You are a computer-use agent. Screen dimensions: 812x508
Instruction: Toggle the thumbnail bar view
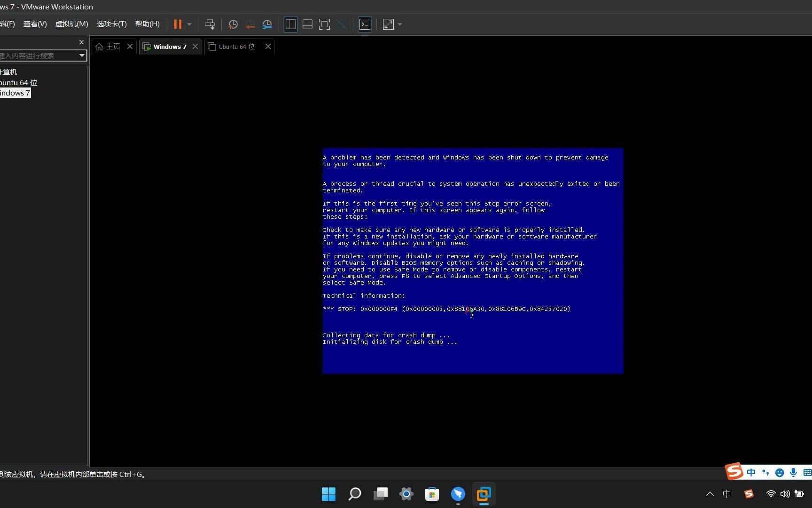coord(307,24)
